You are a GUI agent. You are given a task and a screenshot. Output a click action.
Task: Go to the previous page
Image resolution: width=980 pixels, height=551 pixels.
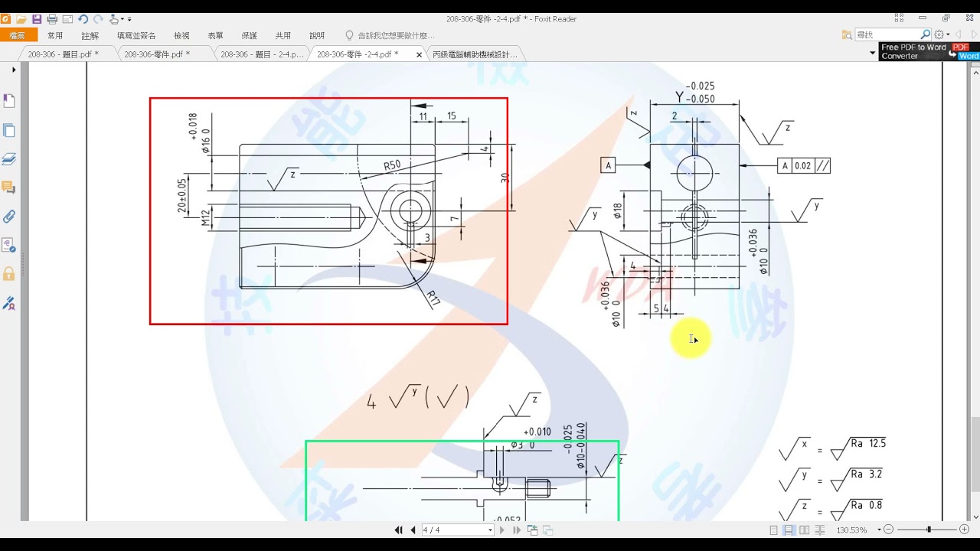(x=413, y=530)
